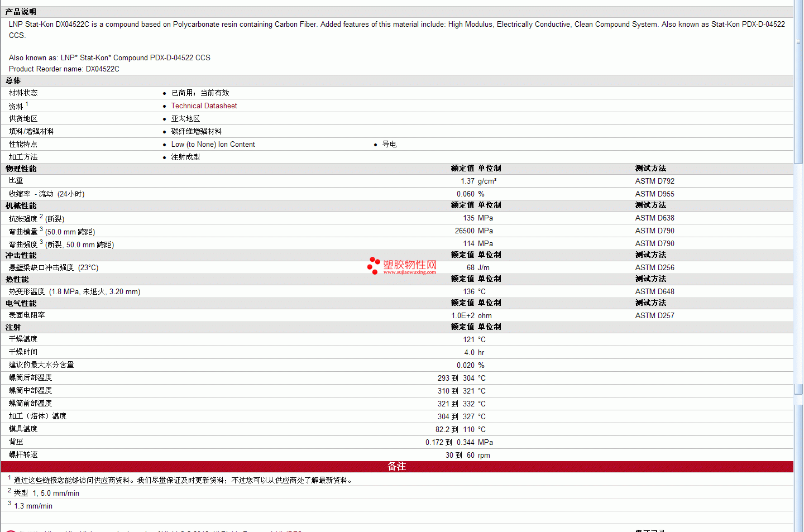Click the 测试方法 column header in 物理性能

coord(650,168)
